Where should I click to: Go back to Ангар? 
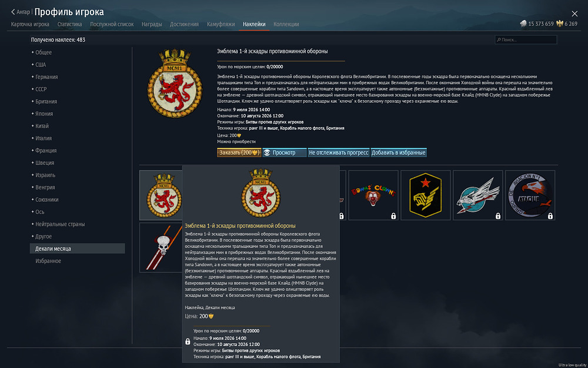(x=21, y=12)
